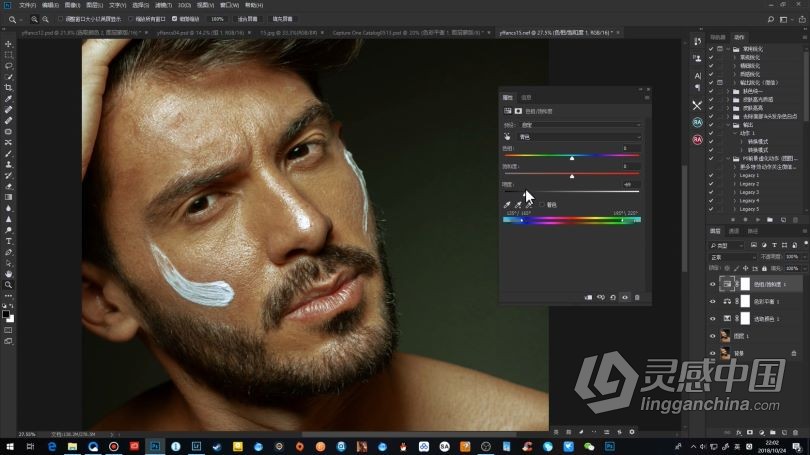Toggle visibility of the Color Balance 1 layer
This screenshot has width=810, height=455.
tap(713, 301)
